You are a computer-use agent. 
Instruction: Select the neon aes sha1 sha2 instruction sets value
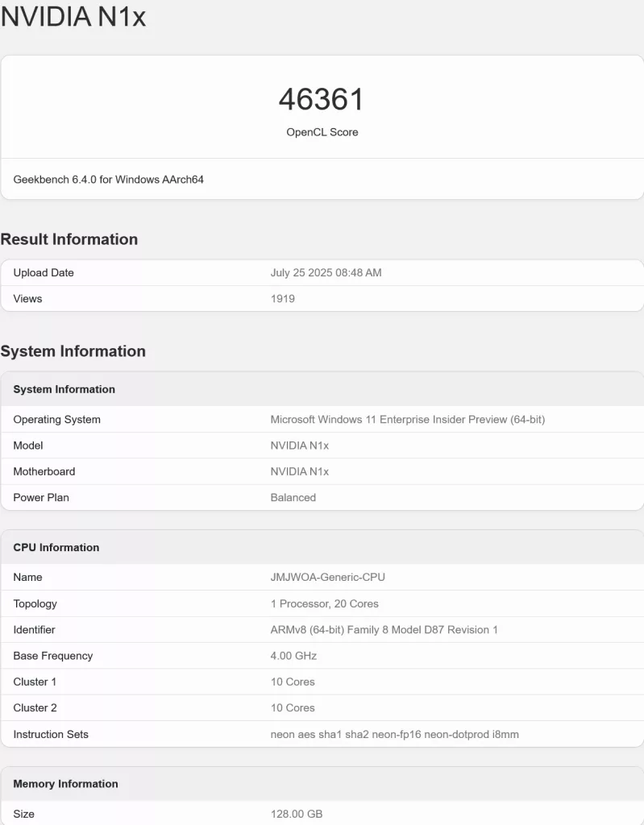click(x=394, y=734)
